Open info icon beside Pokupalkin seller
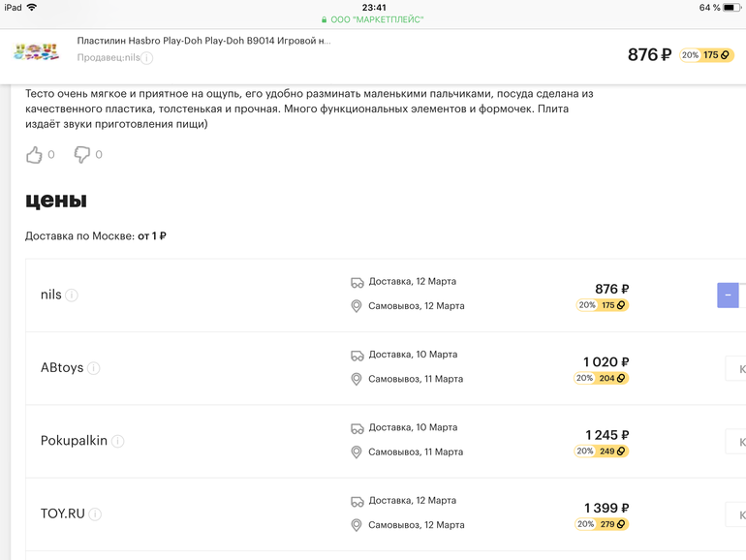The height and width of the screenshot is (560, 746). [x=117, y=442]
